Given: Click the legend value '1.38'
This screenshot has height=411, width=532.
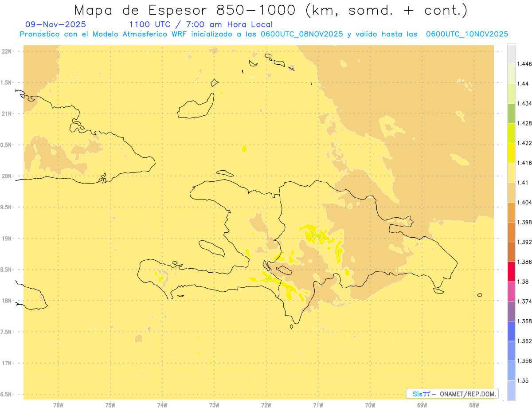Looking at the screenshot, I should (x=524, y=282).
